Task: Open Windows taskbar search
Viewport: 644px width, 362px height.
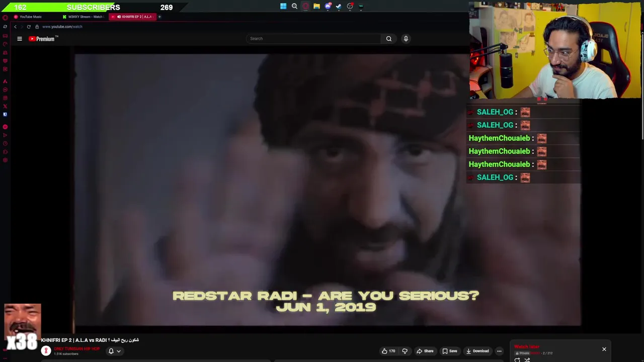Action: point(294,7)
